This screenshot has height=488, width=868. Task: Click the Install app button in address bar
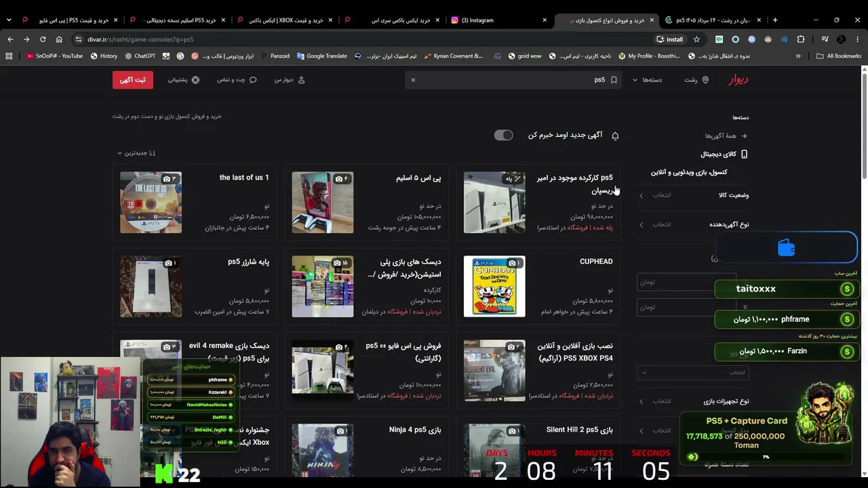[669, 39]
